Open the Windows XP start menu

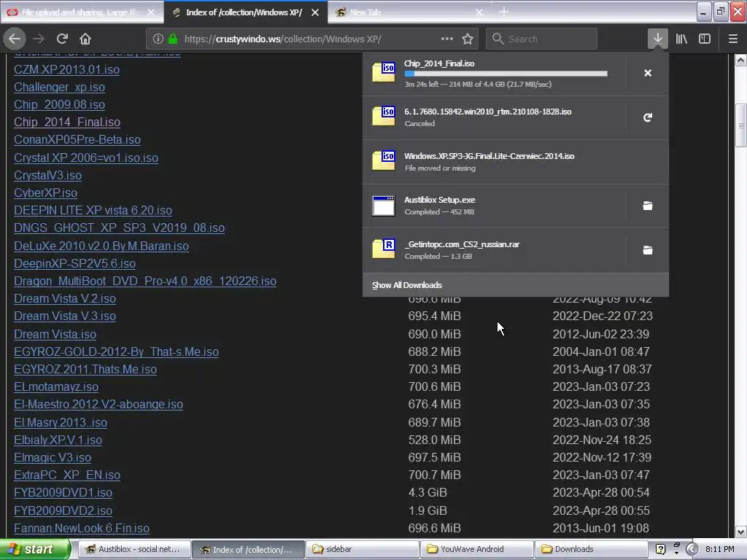pyautogui.click(x=35, y=549)
